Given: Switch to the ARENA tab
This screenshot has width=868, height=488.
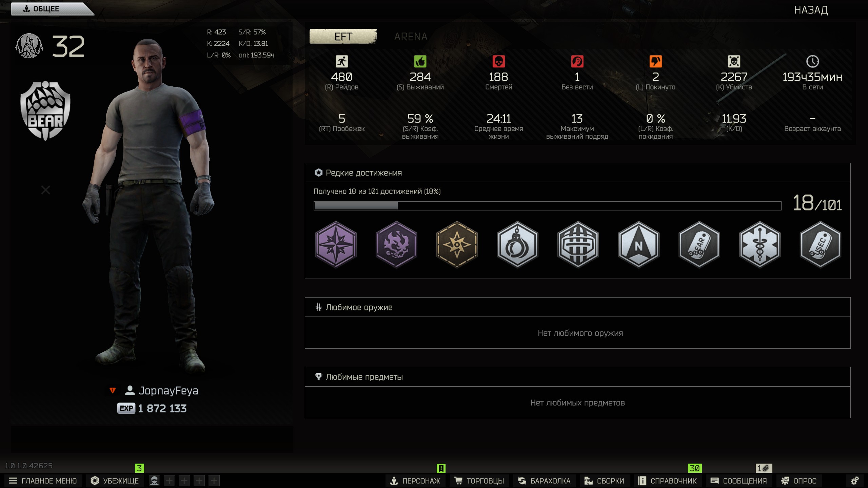Looking at the screenshot, I should 411,37.
